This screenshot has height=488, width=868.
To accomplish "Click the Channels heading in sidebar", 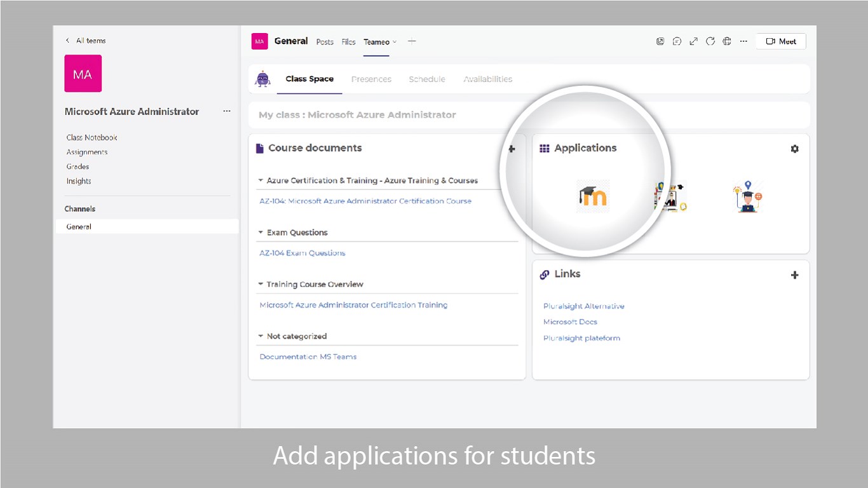I will coord(80,208).
